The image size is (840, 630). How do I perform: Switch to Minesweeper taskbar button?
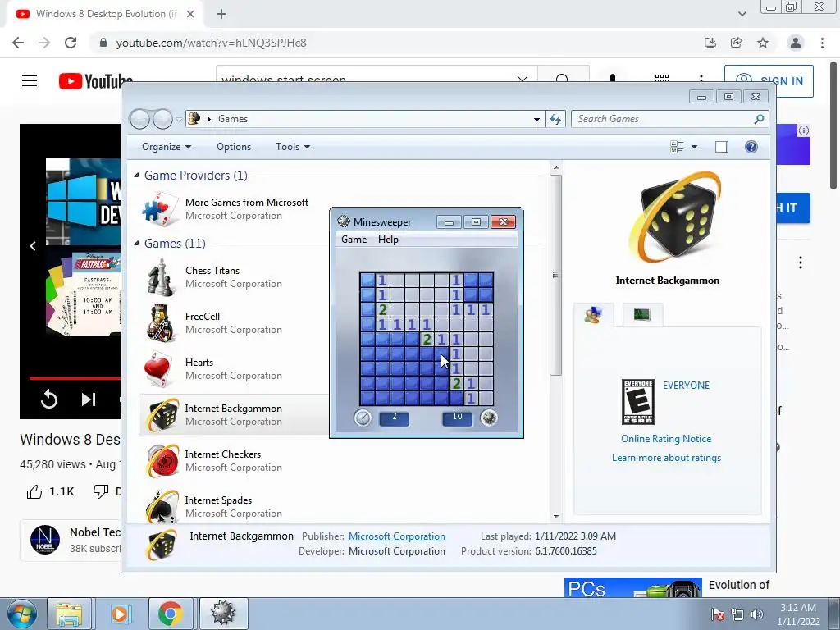click(223, 614)
